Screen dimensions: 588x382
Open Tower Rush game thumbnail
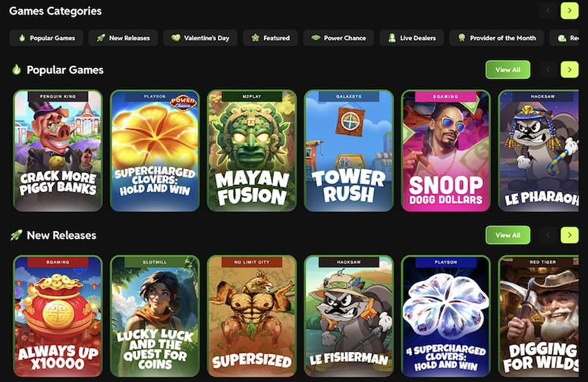pyautogui.click(x=349, y=151)
